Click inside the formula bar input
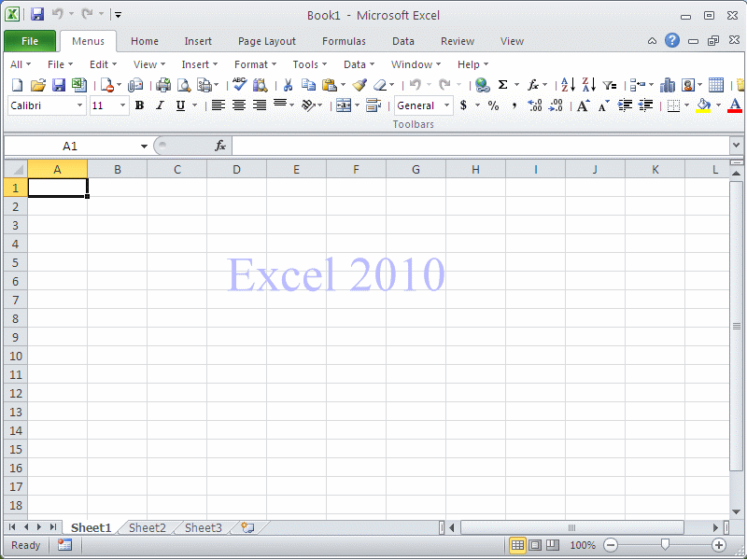The image size is (747, 560). [481, 146]
